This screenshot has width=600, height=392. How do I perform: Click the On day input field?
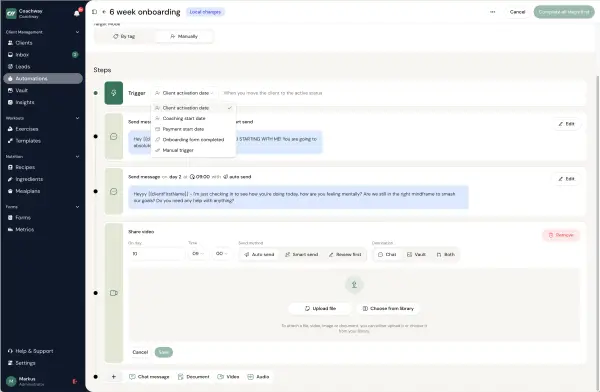(x=157, y=254)
